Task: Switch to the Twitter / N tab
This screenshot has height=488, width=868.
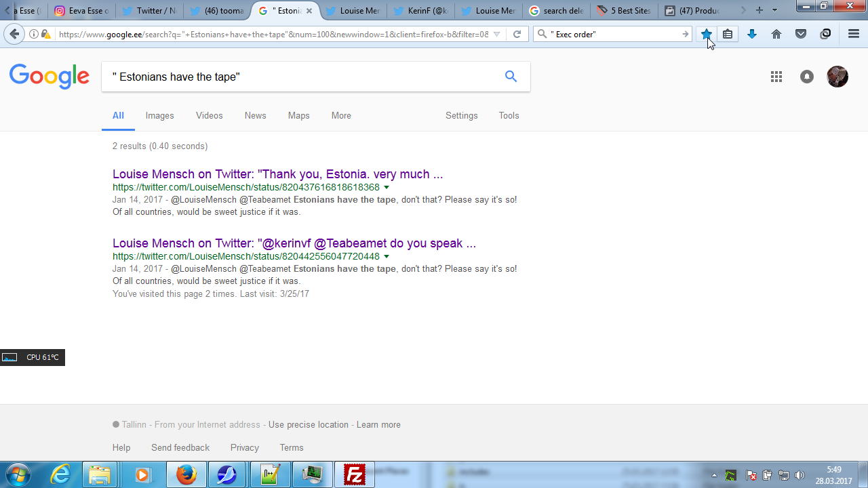Action: [x=149, y=11]
